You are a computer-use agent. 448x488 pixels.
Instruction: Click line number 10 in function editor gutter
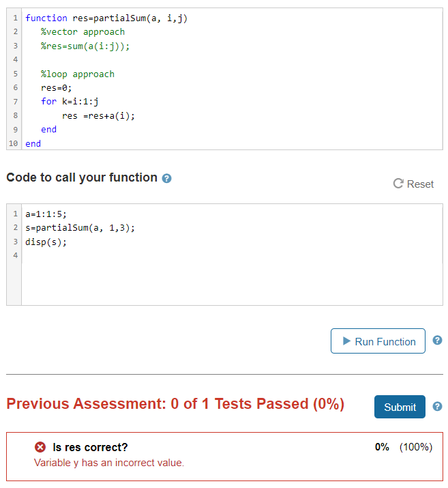coord(14,143)
